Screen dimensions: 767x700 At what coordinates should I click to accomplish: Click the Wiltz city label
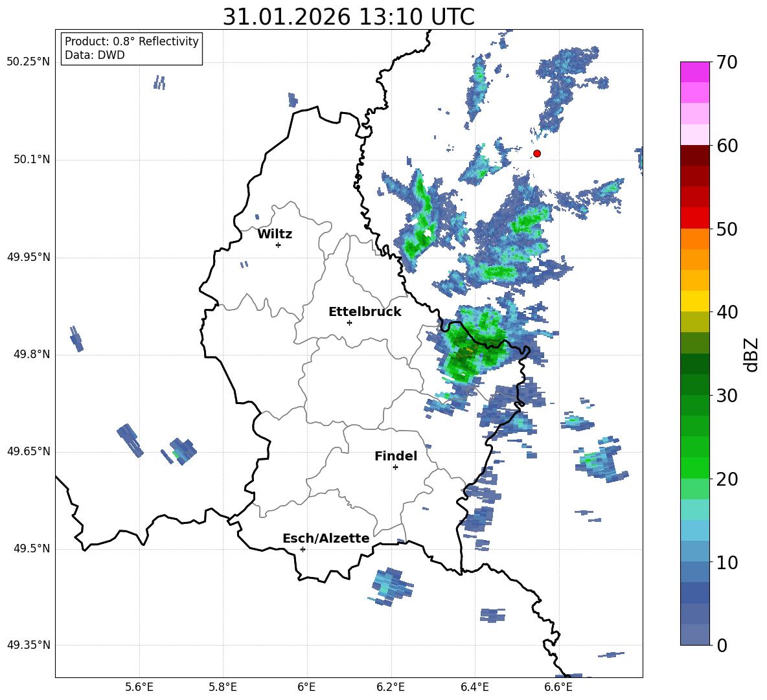pos(275,234)
